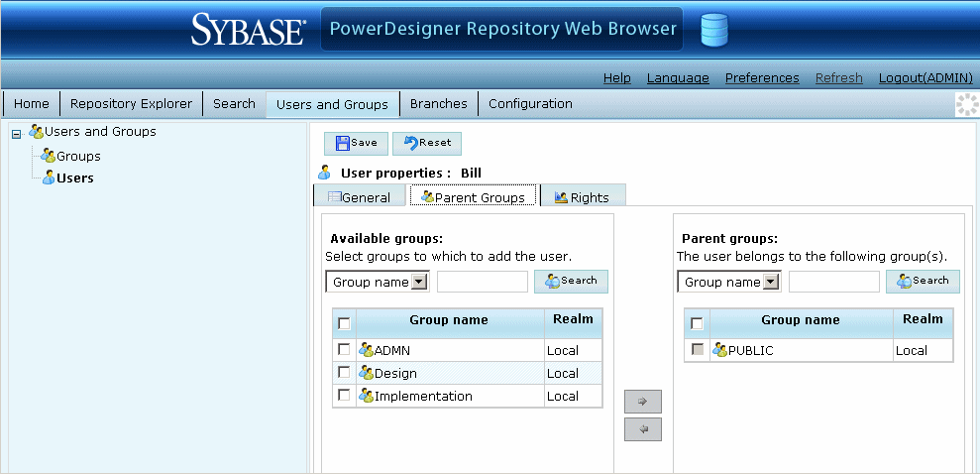Tick the Design group checkbox

[x=344, y=372]
